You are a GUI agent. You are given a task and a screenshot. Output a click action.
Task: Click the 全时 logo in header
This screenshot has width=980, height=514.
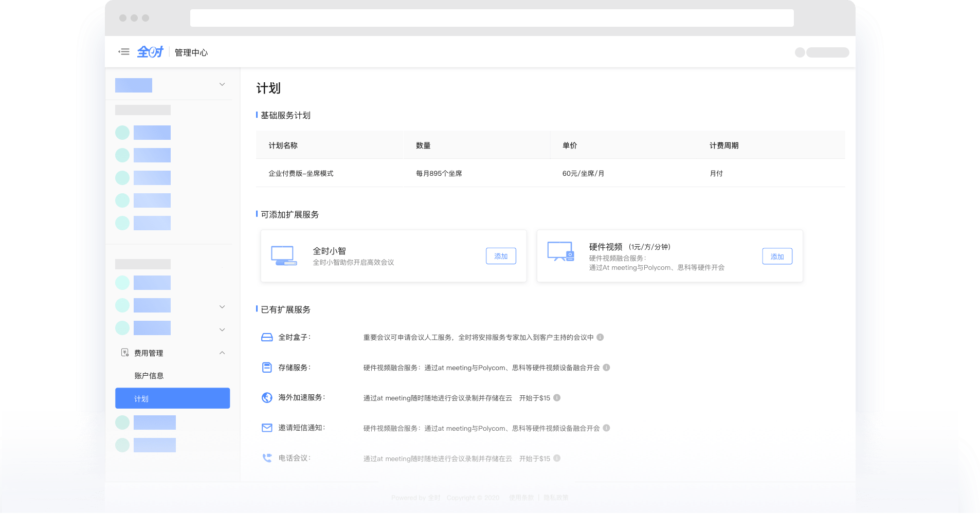coord(150,52)
